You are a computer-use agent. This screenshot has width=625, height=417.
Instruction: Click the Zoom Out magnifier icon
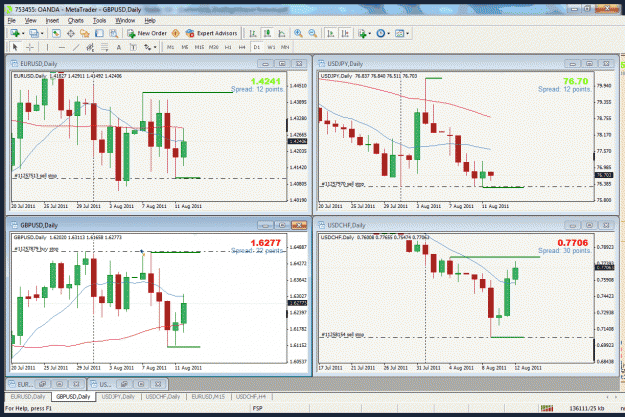coord(313,33)
